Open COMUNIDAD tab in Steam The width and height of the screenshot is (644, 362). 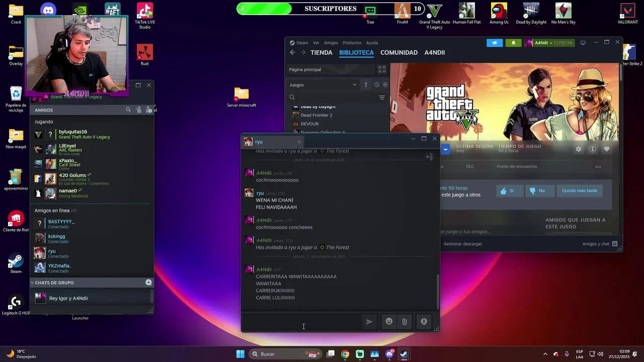399,52
